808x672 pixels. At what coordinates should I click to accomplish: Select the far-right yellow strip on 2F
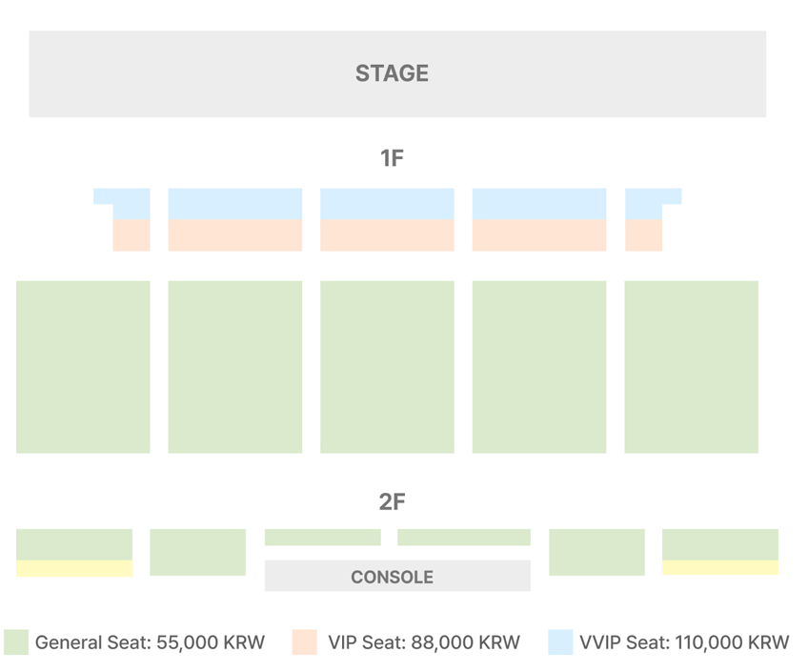coord(719,567)
